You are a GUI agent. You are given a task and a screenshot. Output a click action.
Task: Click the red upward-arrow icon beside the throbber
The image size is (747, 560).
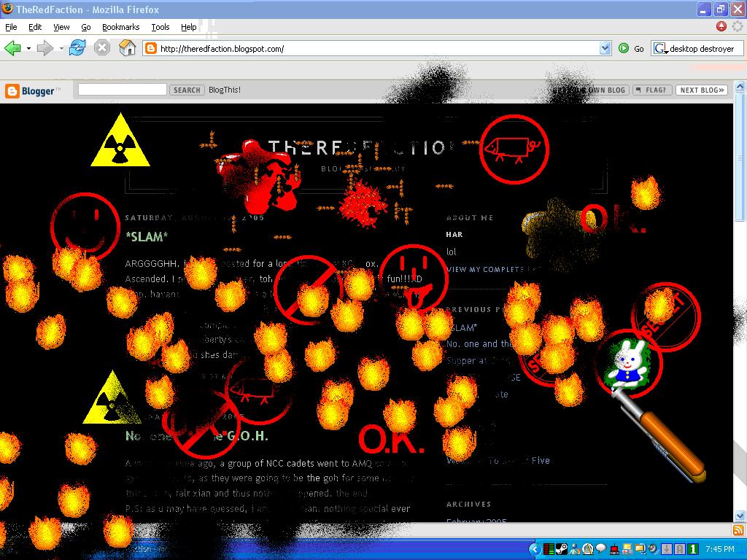(x=721, y=27)
